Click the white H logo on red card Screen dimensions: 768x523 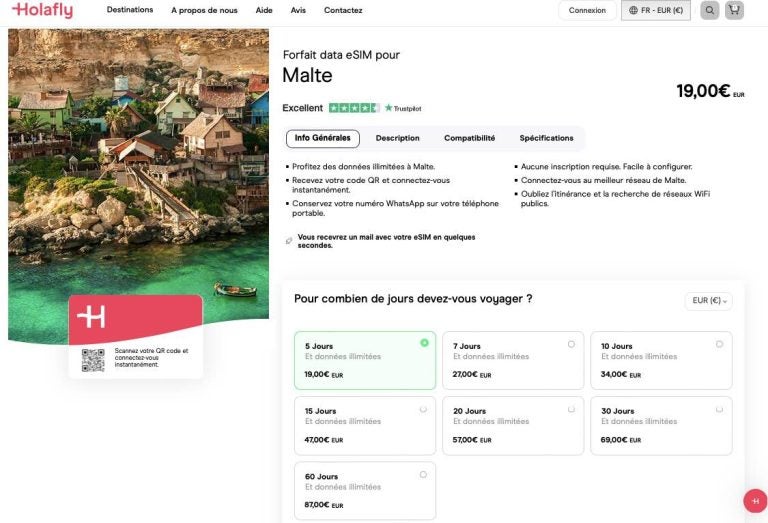(x=91, y=317)
